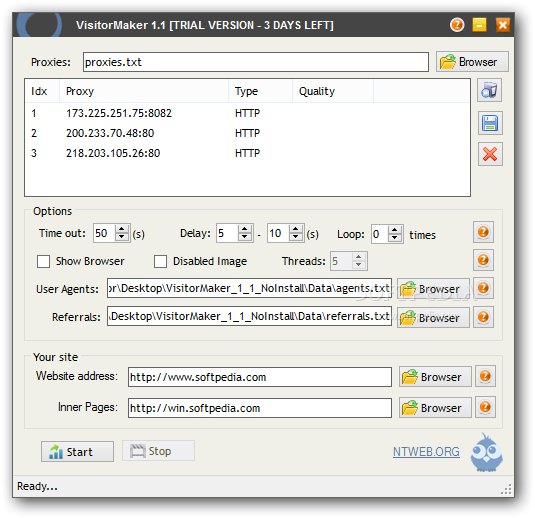Open help icon for User Agents row
Screen dimensions: 535x518
tap(483, 288)
